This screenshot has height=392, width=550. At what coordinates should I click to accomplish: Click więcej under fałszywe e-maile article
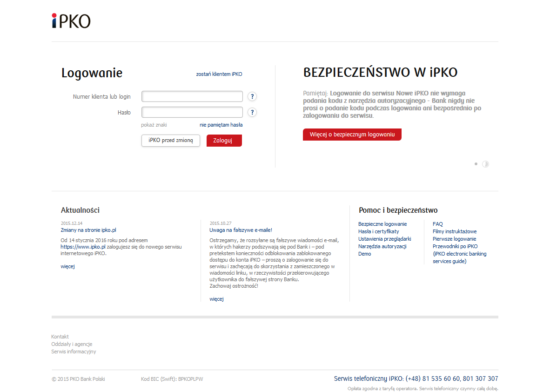click(216, 299)
